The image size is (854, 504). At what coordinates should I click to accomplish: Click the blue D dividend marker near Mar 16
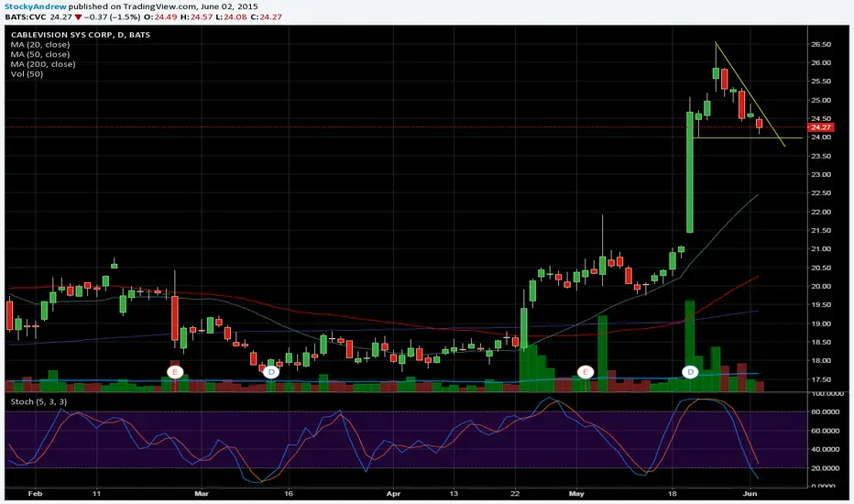click(270, 372)
